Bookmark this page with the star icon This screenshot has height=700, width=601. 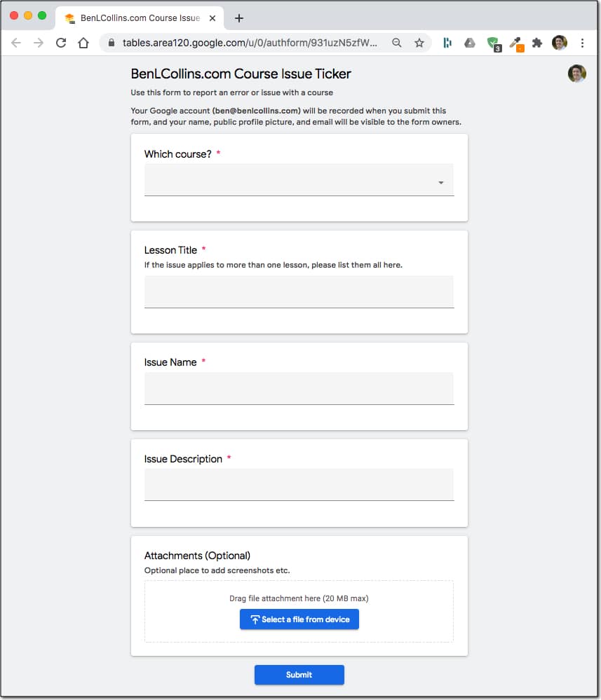point(419,43)
